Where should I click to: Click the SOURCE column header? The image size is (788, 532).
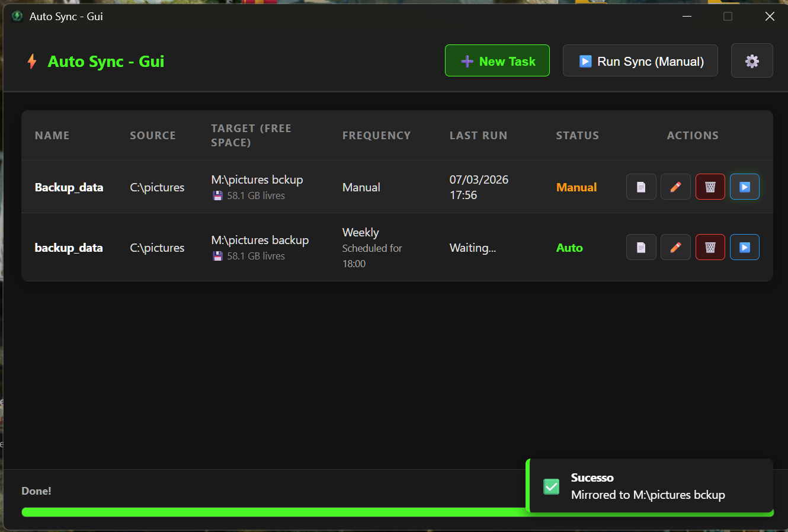pyautogui.click(x=153, y=136)
